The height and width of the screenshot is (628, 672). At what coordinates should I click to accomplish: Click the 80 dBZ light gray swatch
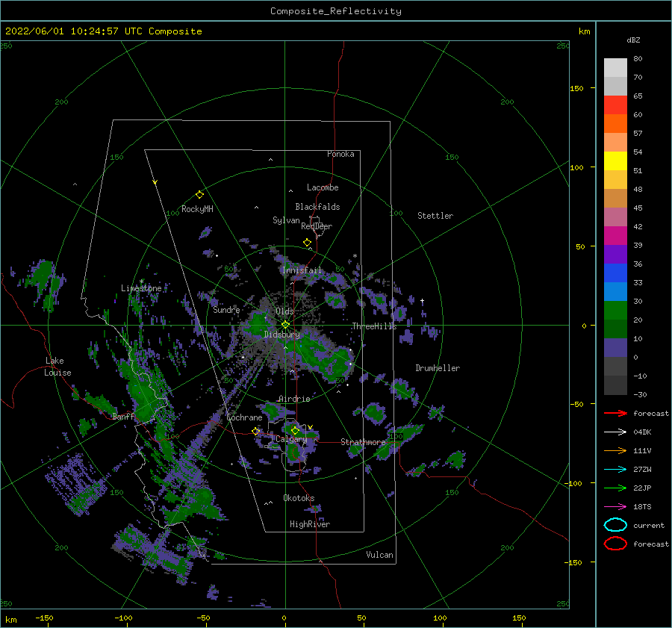(615, 68)
